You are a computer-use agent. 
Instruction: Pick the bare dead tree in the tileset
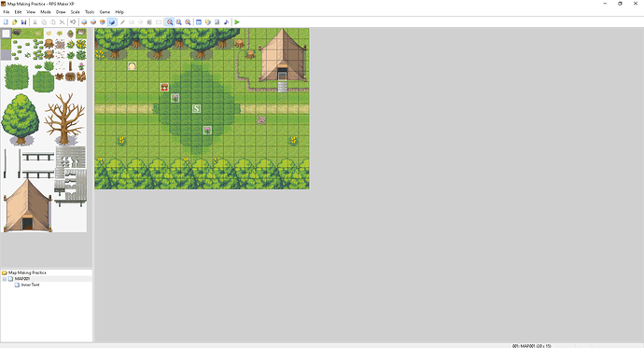pyautogui.click(x=64, y=119)
